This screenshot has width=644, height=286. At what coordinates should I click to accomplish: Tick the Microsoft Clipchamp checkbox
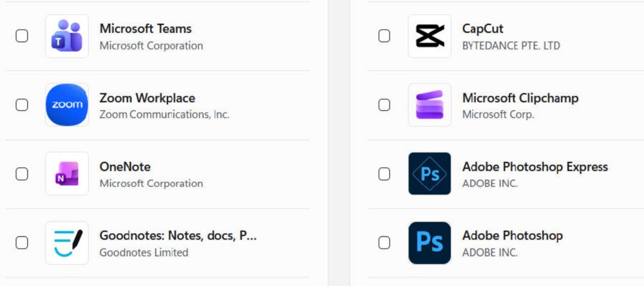tap(384, 105)
